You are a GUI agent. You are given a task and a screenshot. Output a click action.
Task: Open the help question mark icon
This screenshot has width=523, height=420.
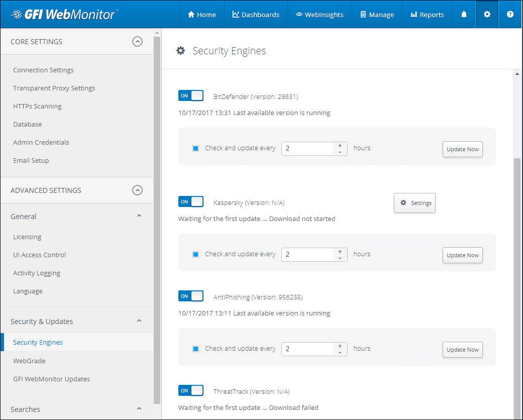[x=510, y=15]
